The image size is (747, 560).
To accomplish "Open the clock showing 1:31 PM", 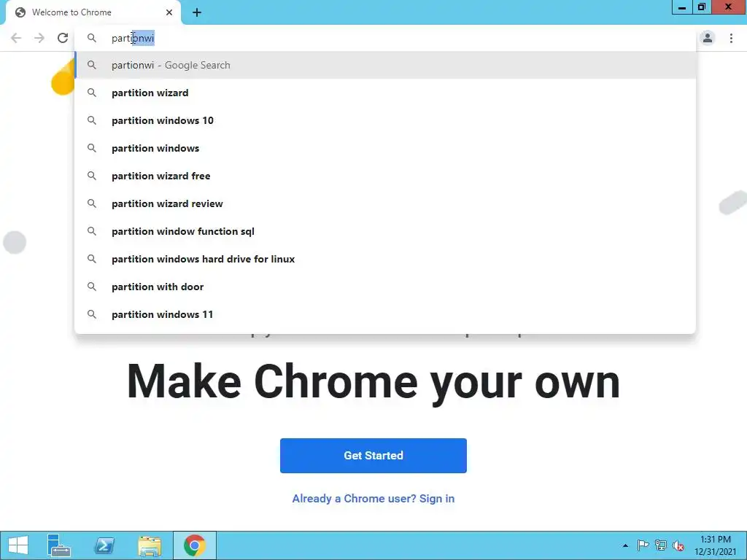I will point(716,545).
